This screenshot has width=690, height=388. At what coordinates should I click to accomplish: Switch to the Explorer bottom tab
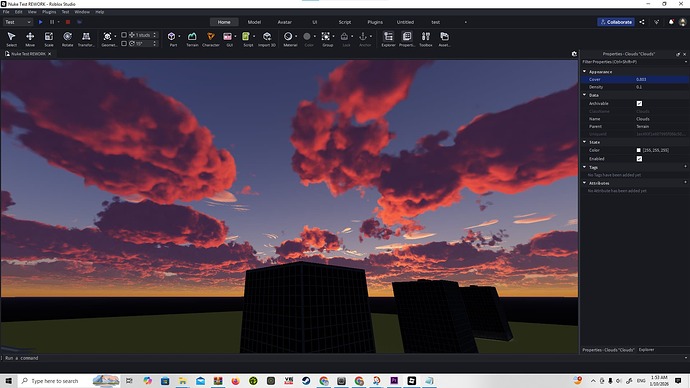coord(646,350)
